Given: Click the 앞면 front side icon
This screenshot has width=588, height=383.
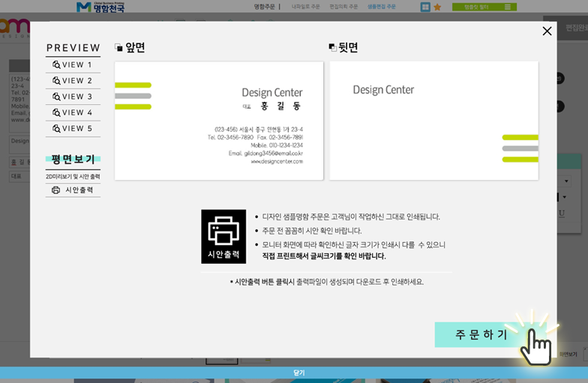Looking at the screenshot, I should 118,48.
